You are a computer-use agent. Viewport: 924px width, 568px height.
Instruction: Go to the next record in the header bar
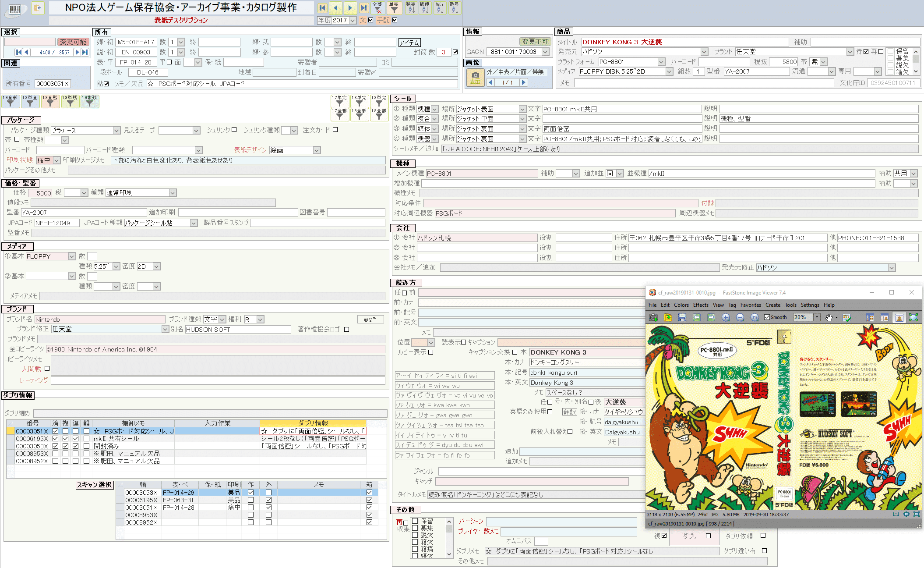pyautogui.click(x=350, y=7)
